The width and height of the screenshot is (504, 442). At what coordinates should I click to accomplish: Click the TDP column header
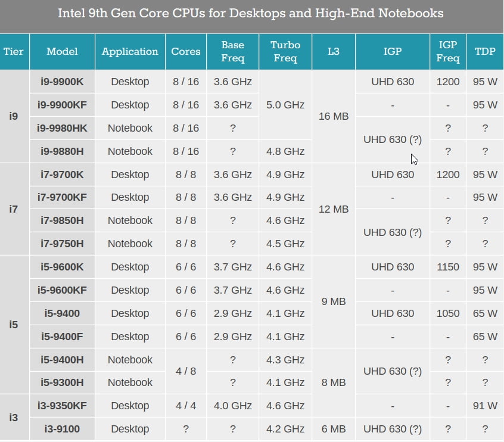click(484, 51)
